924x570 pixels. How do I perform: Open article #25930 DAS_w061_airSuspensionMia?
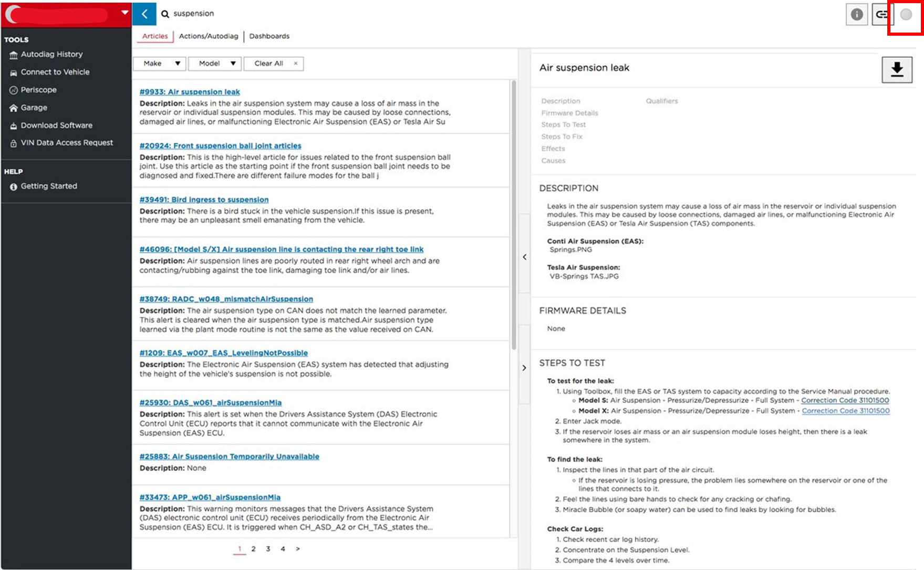(211, 403)
